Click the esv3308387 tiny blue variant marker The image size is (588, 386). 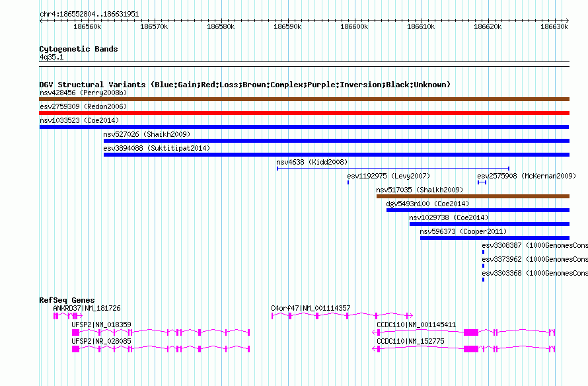pos(483,252)
